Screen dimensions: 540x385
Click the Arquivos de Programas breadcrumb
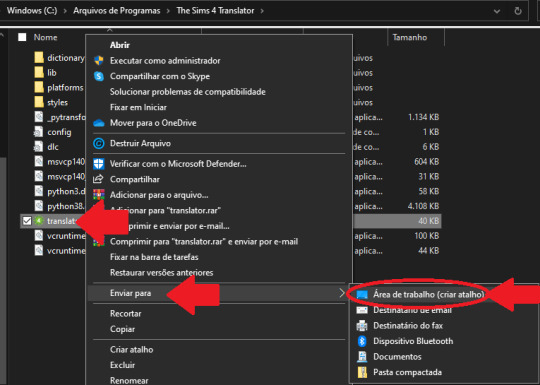point(117,11)
